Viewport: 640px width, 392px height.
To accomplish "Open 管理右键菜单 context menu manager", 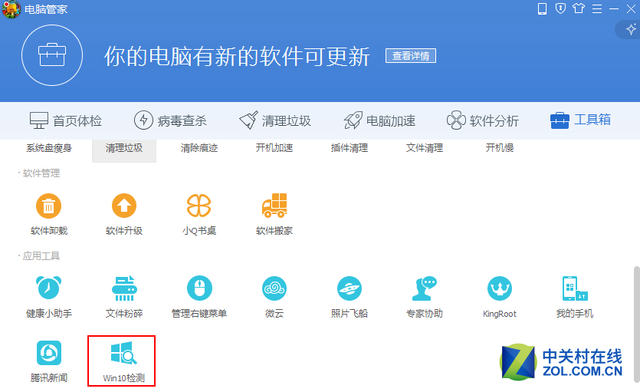I will coord(199,297).
